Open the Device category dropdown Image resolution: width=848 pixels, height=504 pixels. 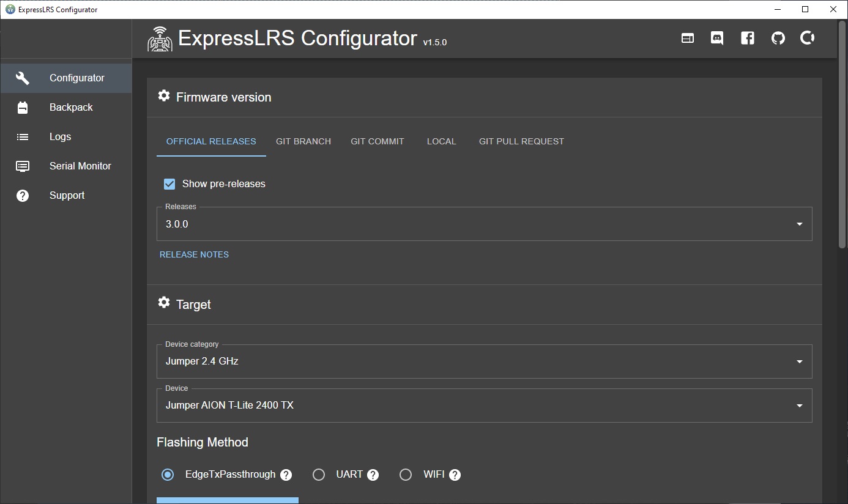(485, 361)
